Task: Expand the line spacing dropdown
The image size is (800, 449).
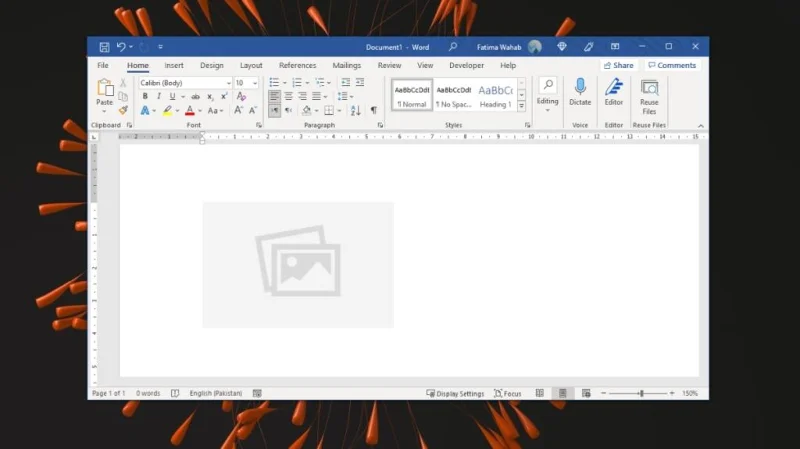Action: click(352, 96)
